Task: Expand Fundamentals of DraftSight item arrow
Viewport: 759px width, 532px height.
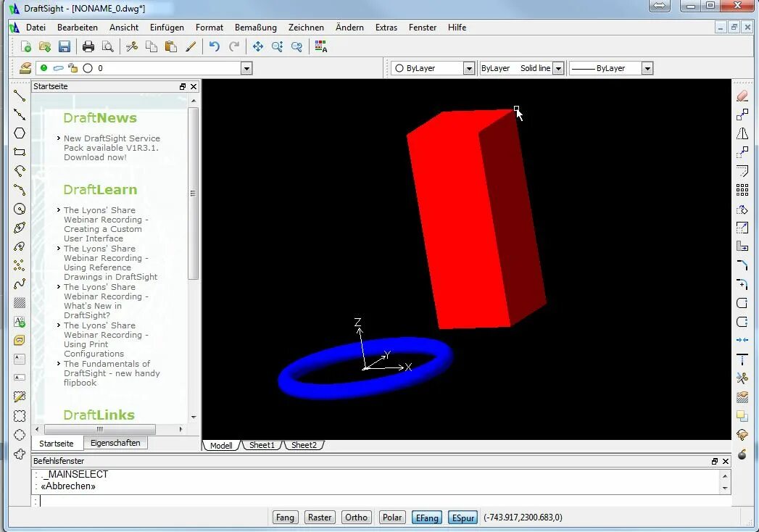Action: coord(58,363)
